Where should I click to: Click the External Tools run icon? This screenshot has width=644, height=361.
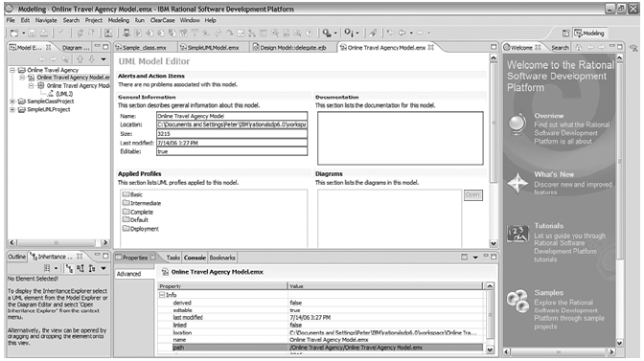(349, 33)
